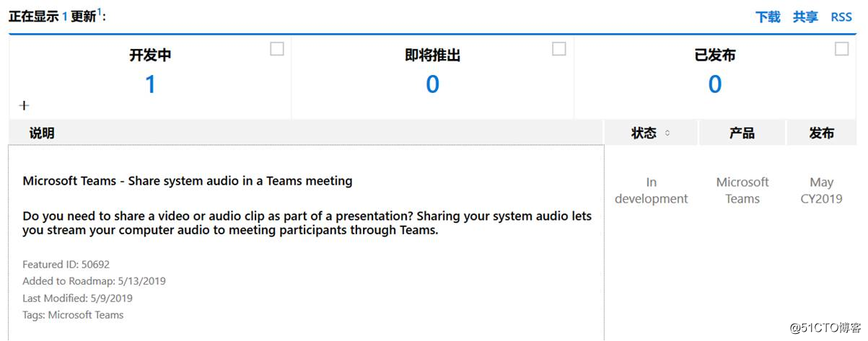Click the In development status cell
868x341 pixels.
pyautogui.click(x=652, y=190)
